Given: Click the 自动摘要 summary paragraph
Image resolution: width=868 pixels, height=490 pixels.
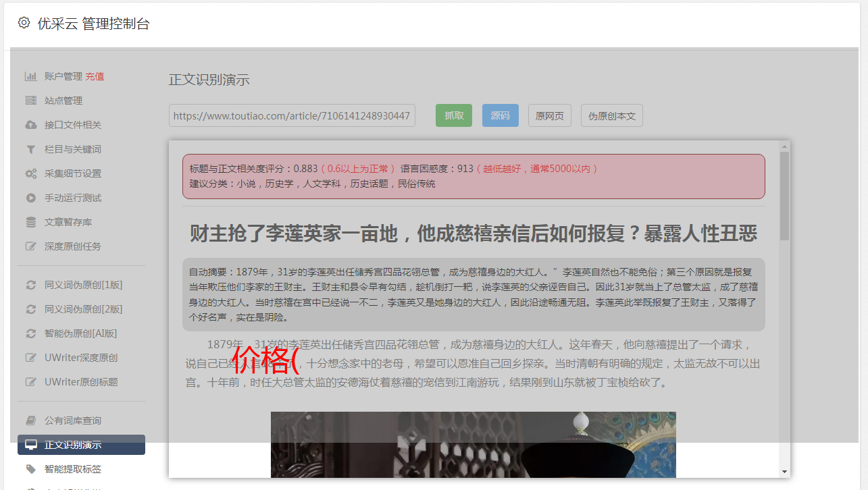Looking at the screenshot, I should (474, 294).
